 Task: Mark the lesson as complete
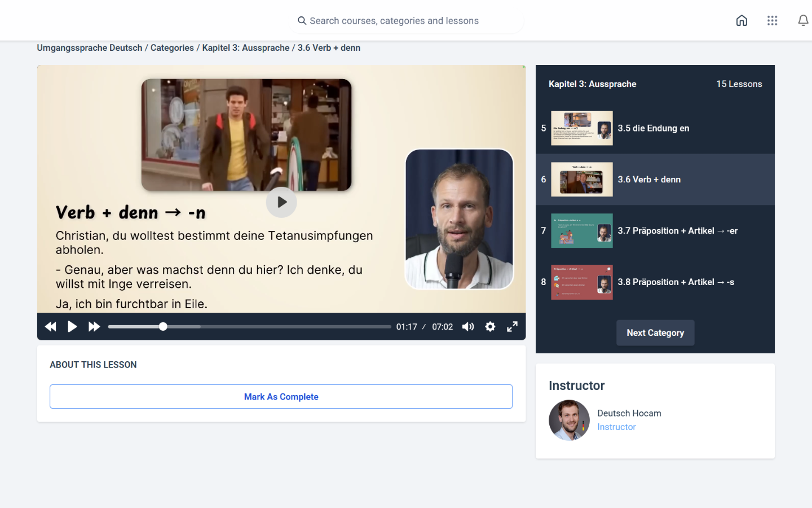281,397
